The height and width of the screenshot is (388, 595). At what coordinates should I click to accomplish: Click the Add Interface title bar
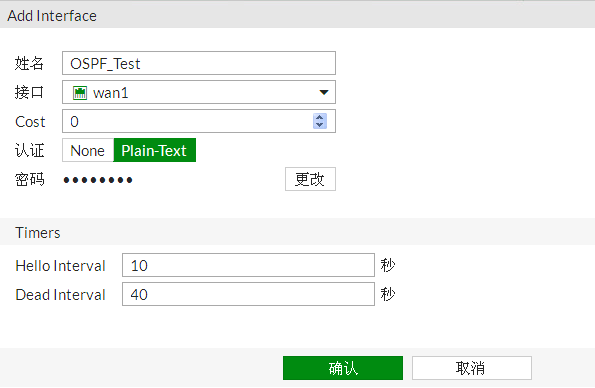298,15
